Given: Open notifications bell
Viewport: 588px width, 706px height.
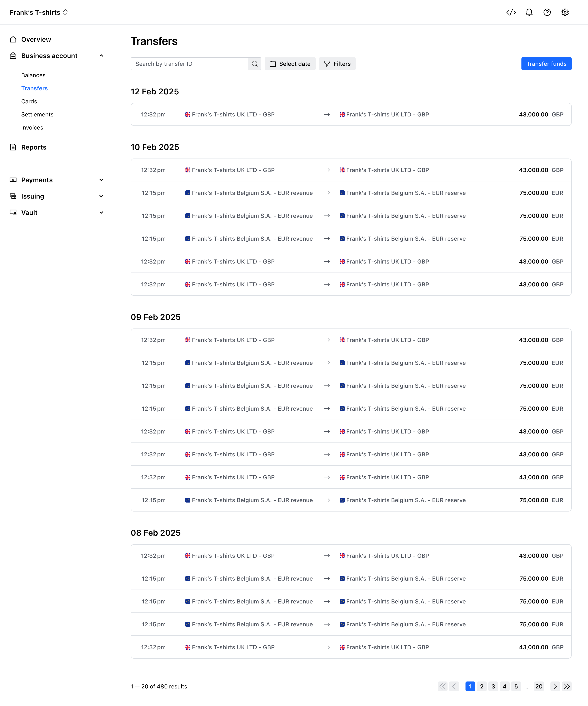Looking at the screenshot, I should [x=529, y=12].
